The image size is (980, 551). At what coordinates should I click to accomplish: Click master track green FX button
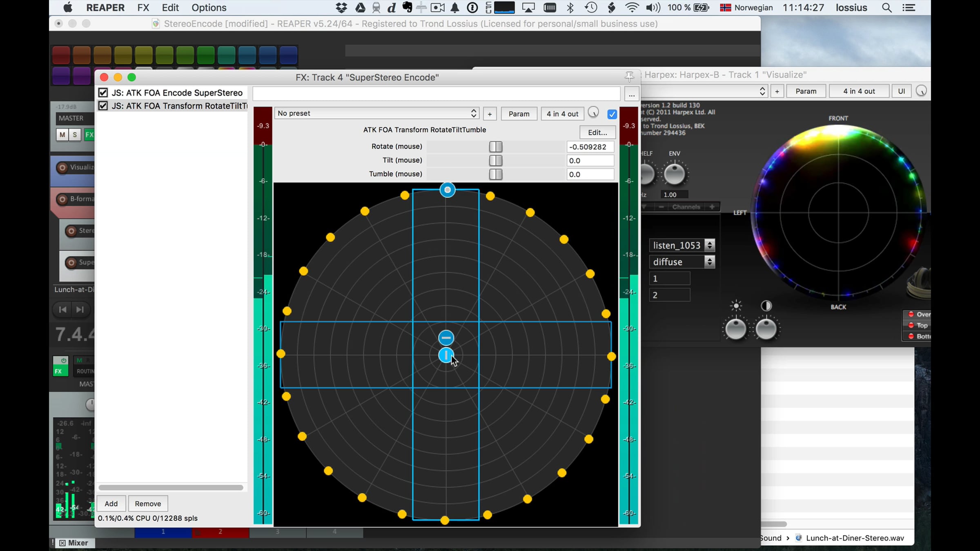point(89,134)
